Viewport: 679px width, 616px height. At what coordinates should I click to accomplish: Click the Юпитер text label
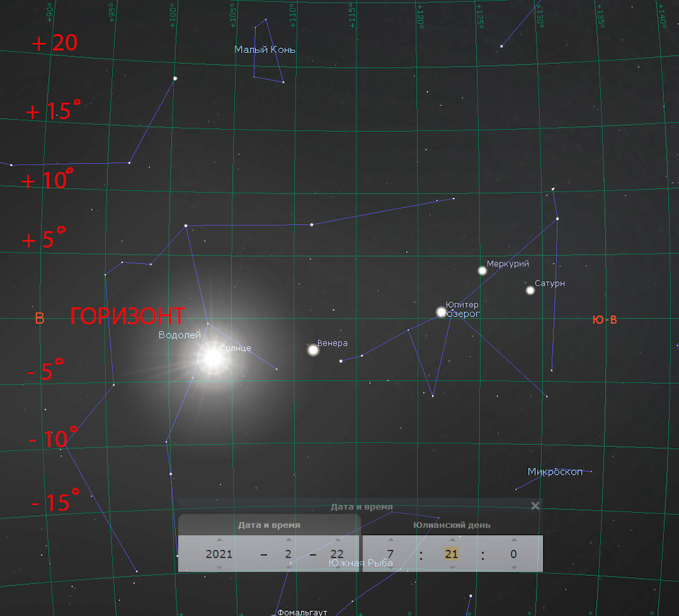[x=462, y=304]
